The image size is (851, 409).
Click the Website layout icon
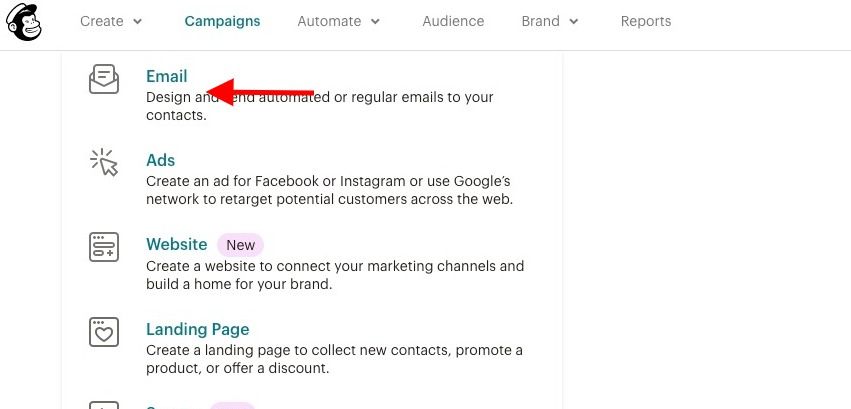click(104, 247)
